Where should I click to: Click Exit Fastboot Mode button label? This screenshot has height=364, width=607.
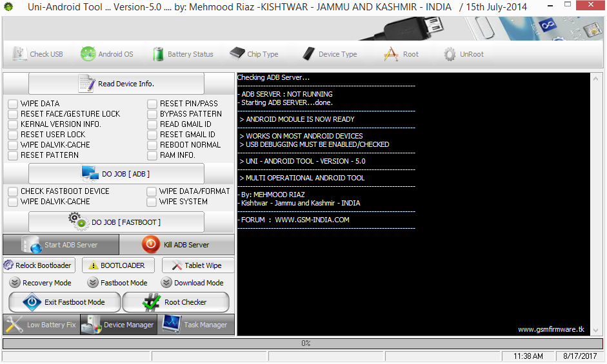coord(75,302)
